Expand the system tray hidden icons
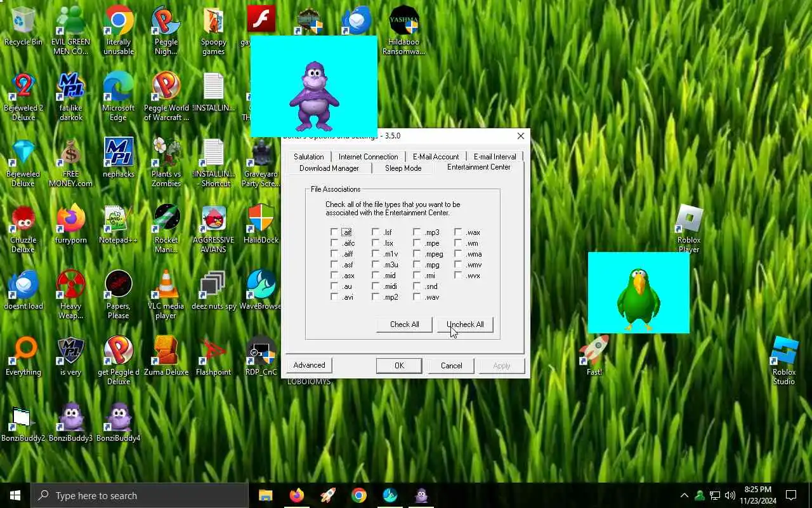The image size is (812, 508). tap(684, 495)
